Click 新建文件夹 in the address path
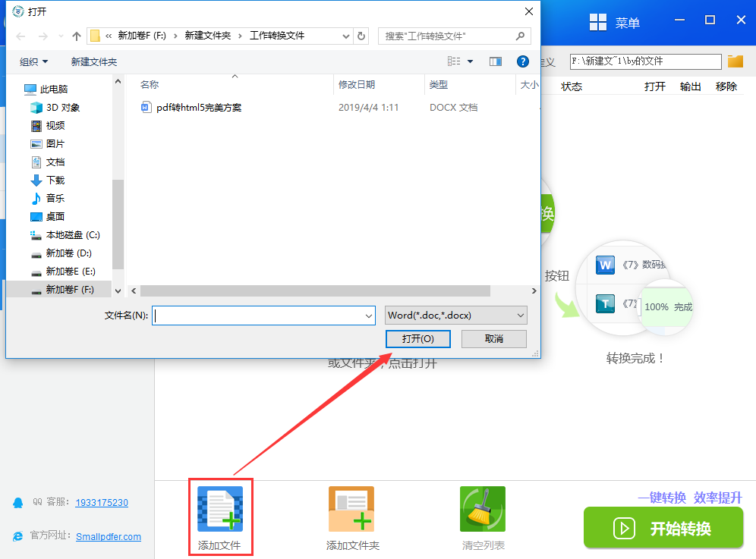The height and width of the screenshot is (559, 756). tap(208, 36)
